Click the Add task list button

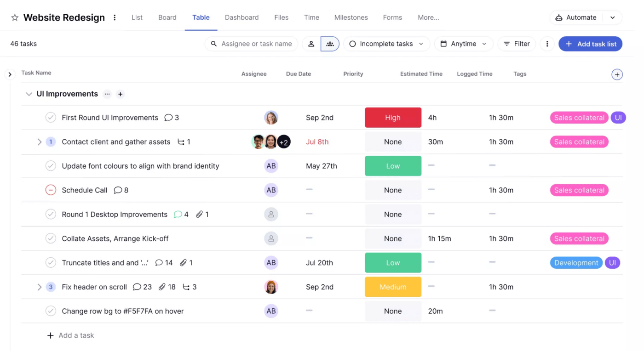(x=590, y=44)
